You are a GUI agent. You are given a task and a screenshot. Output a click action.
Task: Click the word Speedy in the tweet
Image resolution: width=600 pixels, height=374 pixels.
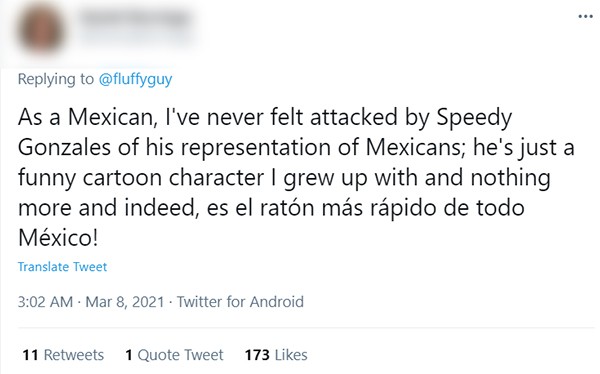tap(474, 118)
